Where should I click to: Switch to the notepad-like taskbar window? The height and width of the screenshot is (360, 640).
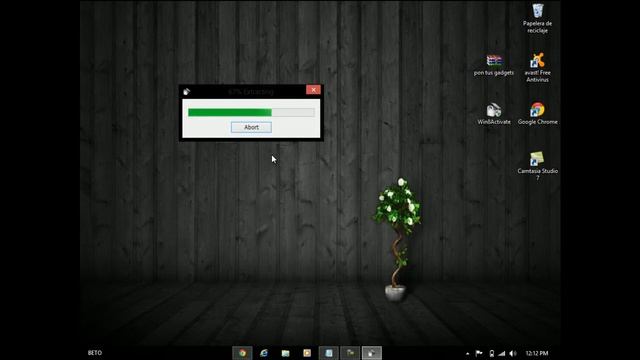(329, 353)
